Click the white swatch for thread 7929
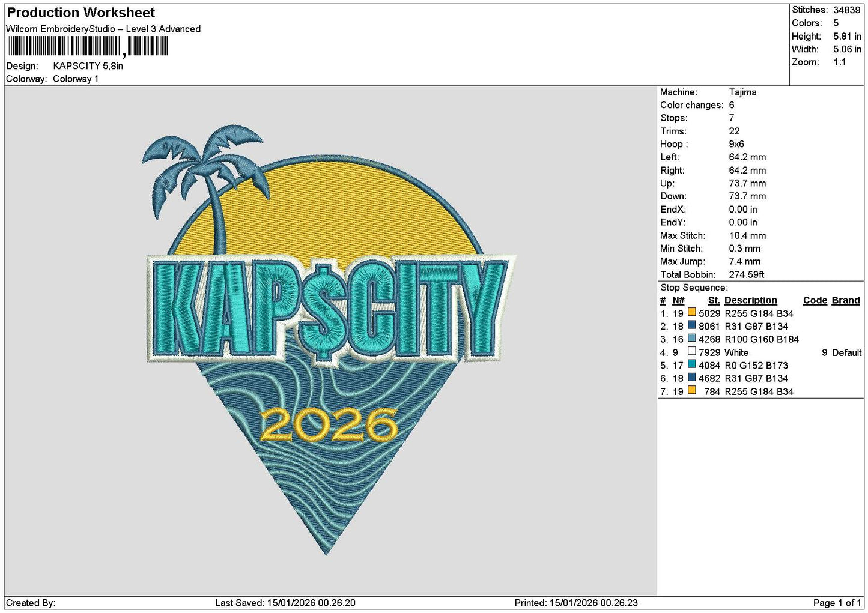868x613 pixels. tap(691, 352)
